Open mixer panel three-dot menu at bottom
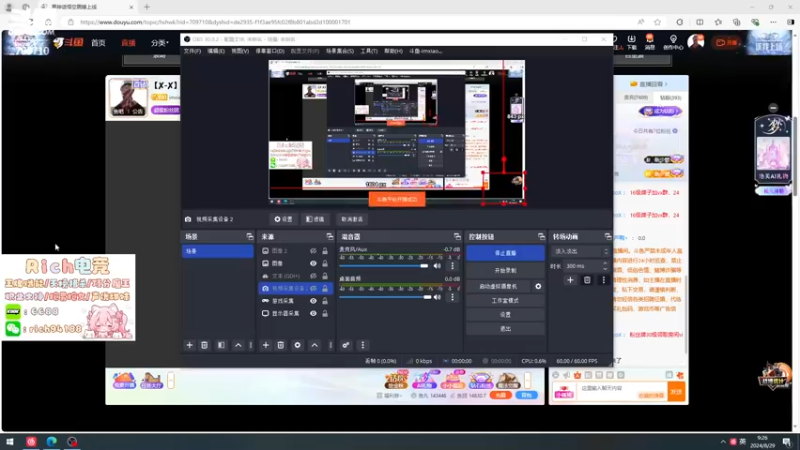 point(363,345)
